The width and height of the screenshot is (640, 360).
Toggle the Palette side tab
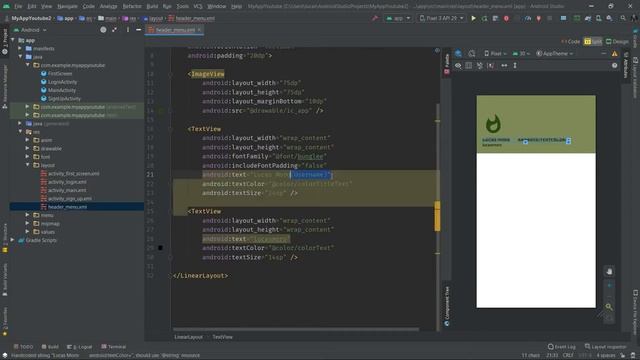(x=447, y=63)
